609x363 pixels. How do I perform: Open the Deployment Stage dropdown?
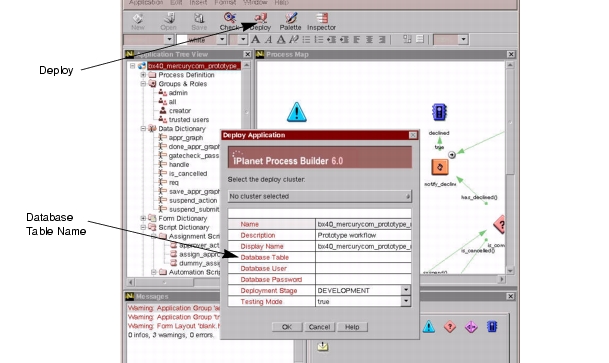pos(405,290)
